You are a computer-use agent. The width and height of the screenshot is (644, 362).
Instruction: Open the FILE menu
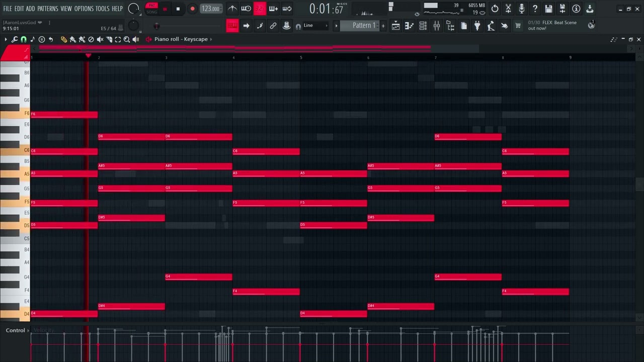point(8,9)
